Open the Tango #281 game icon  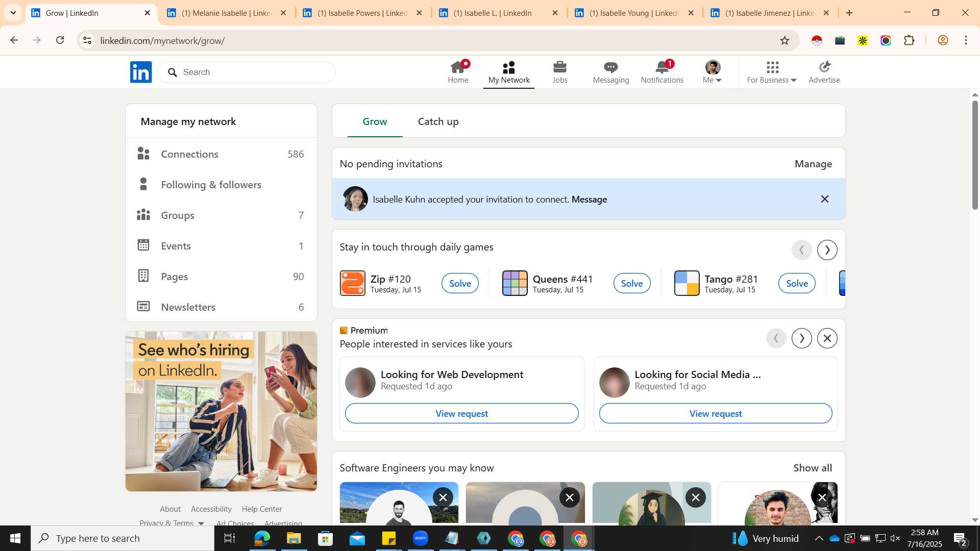[x=687, y=283]
